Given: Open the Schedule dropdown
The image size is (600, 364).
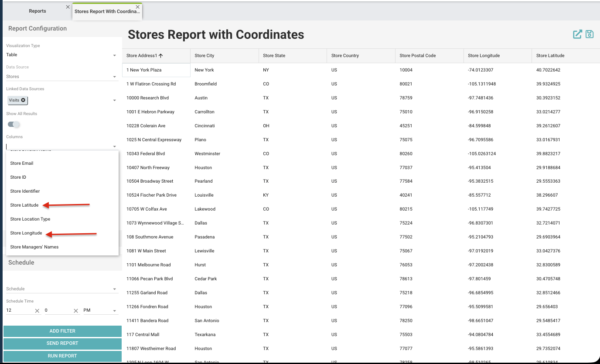Looking at the screenshot, I should [61, 289].
